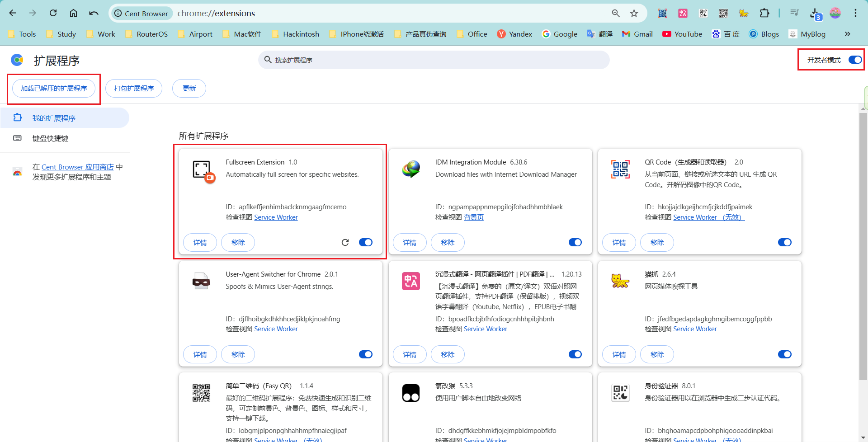Click the 猫抓 cat icon on its card
868x442 pixels.
(x=620, y=281)
